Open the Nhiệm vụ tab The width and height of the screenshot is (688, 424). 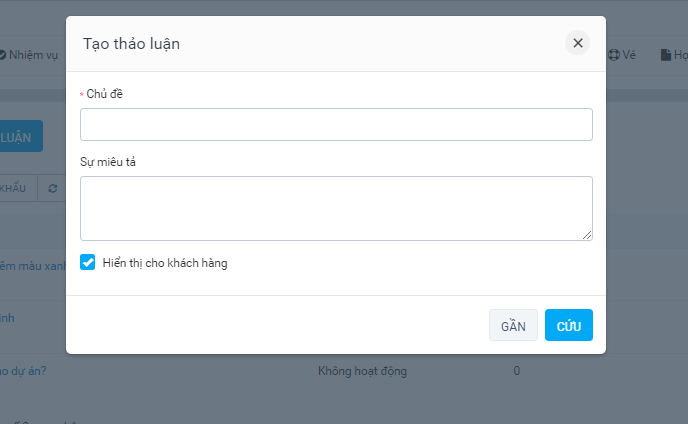29,55
